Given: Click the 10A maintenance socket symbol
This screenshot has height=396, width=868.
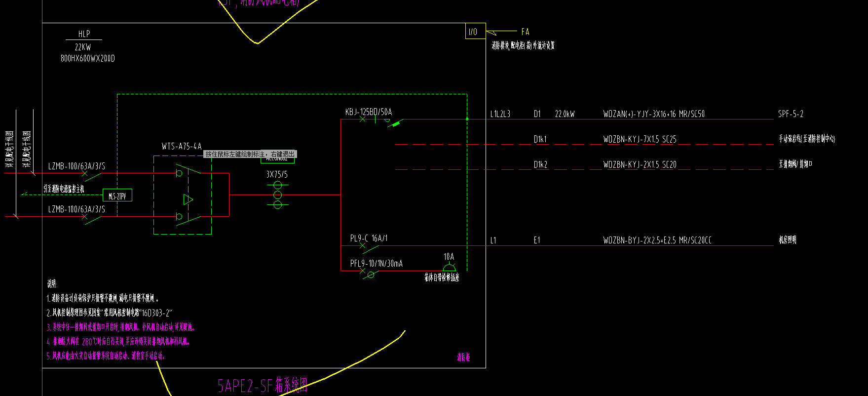Looking at the screenshot, I should (450, 268).
